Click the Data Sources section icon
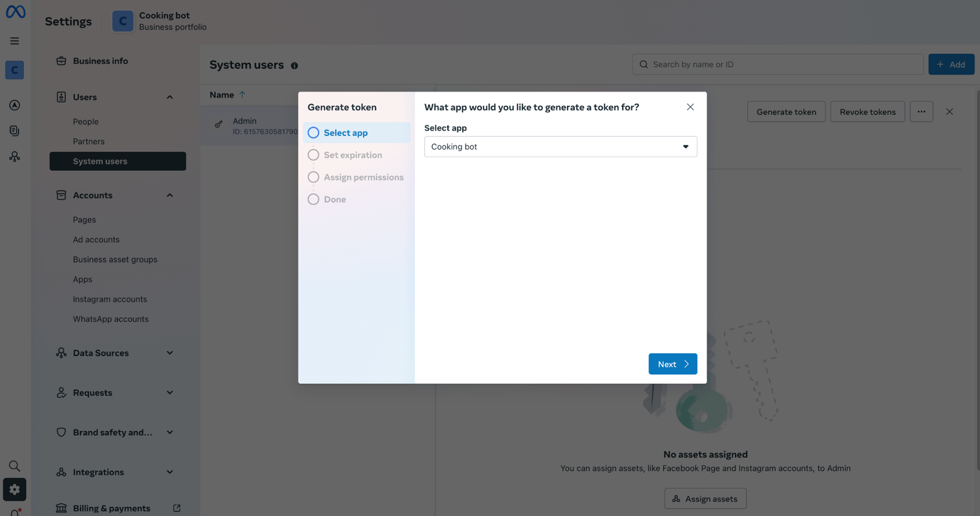980x516 pixels. [x=61, y=353]
